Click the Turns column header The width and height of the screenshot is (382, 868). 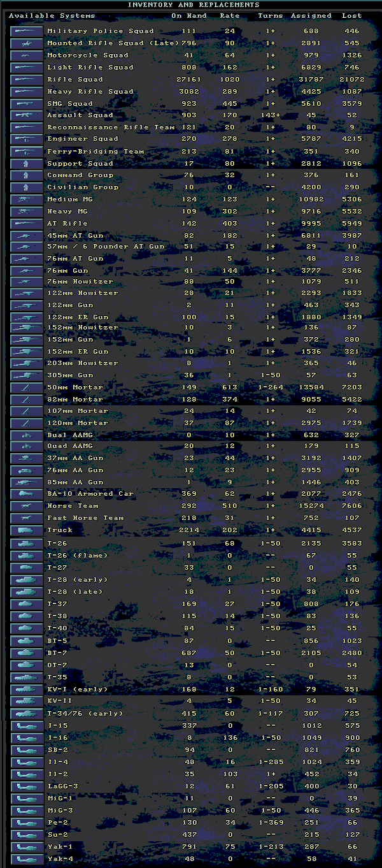pos(271,15)
